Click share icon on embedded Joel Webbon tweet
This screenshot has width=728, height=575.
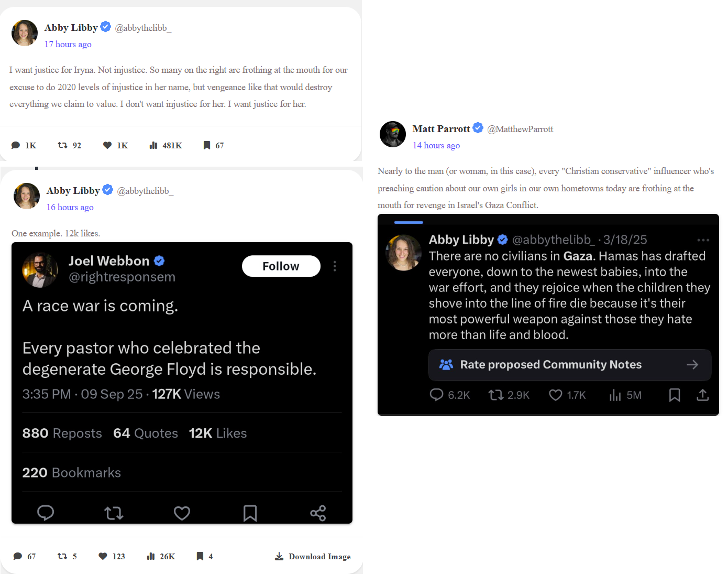click(318, 513)
